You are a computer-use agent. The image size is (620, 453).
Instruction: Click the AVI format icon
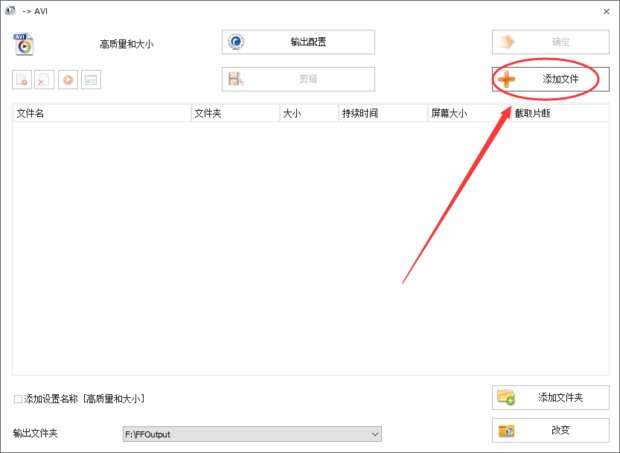[x=23, y=44]
